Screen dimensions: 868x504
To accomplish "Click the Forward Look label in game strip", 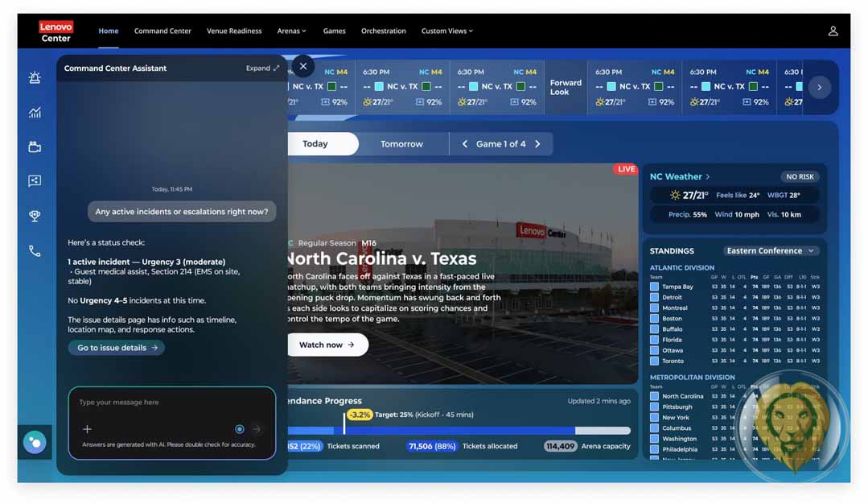I will click(566, 87).
